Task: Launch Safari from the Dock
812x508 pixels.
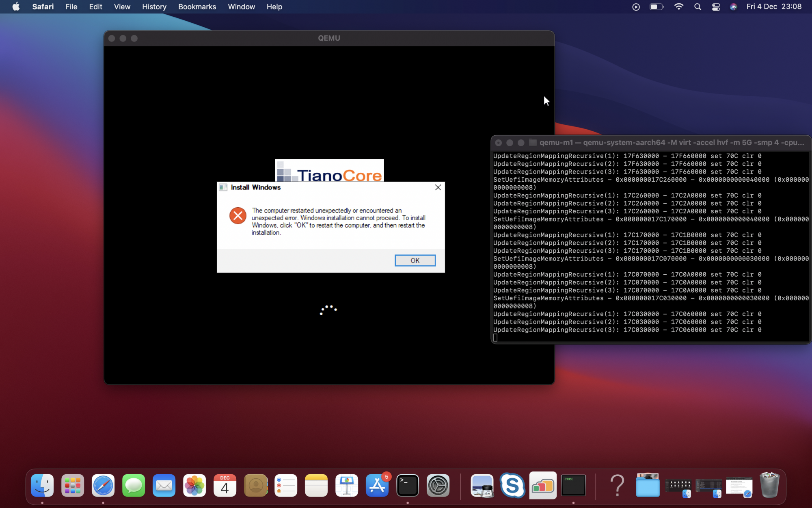Action: [103, 485]
